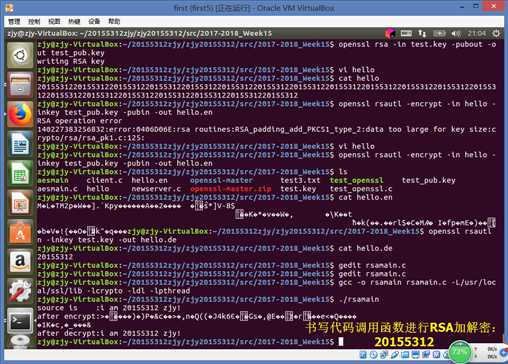Click 'aesmain.c' in the ls listing
508x364 pixels.
click(x=57, y=189)
